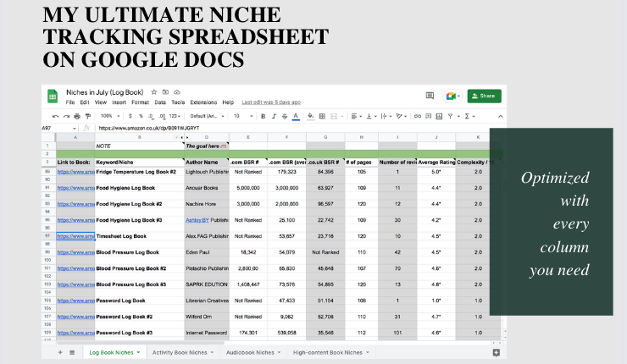Image resolution: width=627 pixels, height=364 pixels.
Task: Open Amazon link for Timesheet Log Book
Action: [x=75, y=236]
